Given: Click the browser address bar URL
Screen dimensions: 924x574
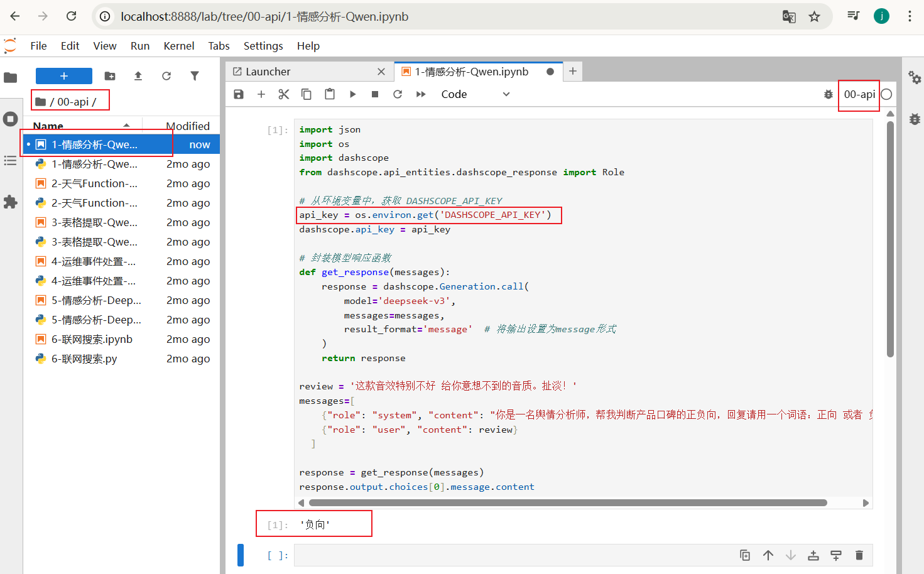Looking at the screenshot, I should 264,16.
